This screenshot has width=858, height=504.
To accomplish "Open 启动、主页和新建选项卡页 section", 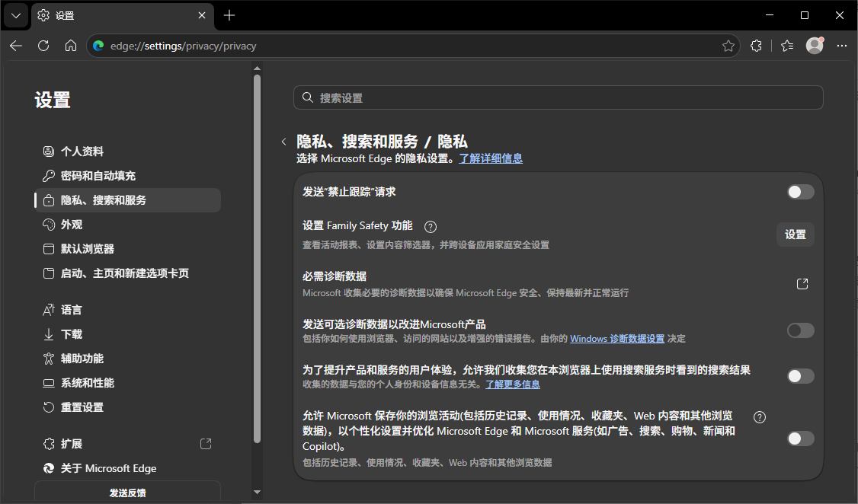I will (x=127, y=273).
